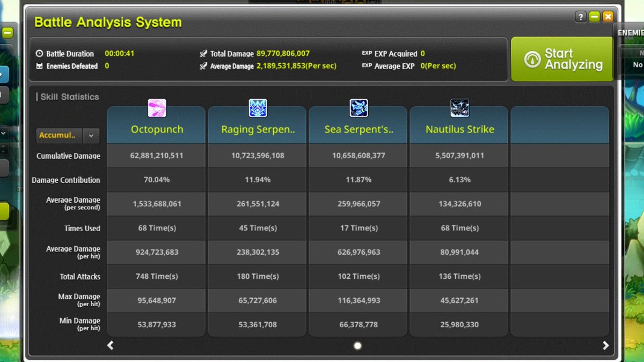
Task: Click the Damage Contribution row label
Action: pyautogui.click(x=66, y=180)
